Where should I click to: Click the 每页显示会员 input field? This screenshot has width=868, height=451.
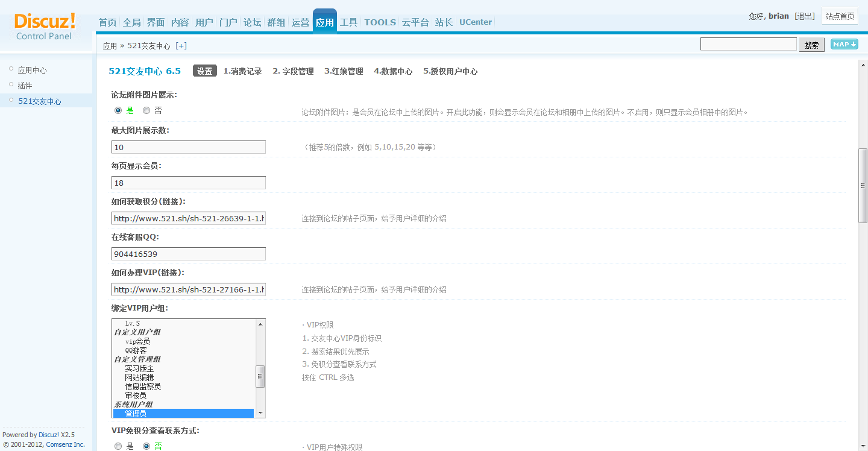point(189,183)
